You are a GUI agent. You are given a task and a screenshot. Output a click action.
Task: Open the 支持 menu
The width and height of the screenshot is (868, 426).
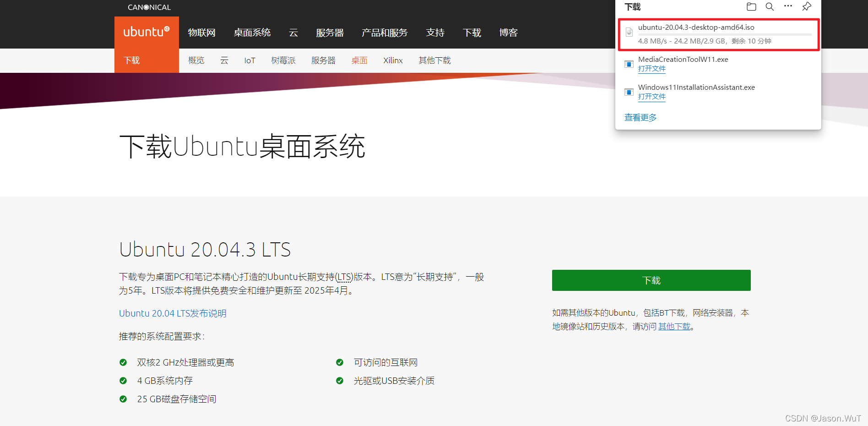point(435,33)
